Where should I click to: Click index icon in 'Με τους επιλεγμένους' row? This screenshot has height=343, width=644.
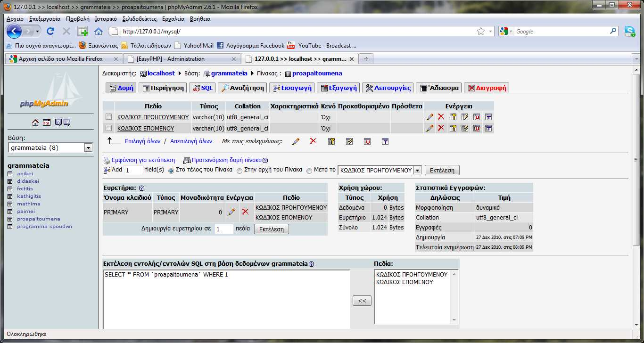pyautogui.click(x=349, y=141)
